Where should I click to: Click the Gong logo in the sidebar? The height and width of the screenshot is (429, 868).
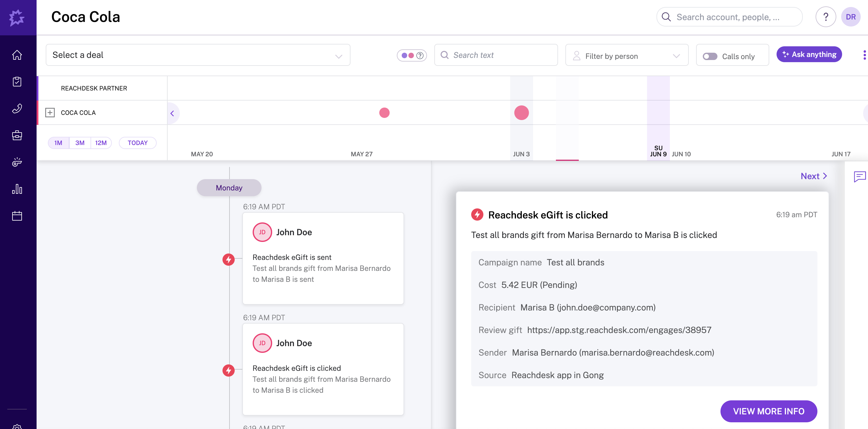(x=16, y=17)
